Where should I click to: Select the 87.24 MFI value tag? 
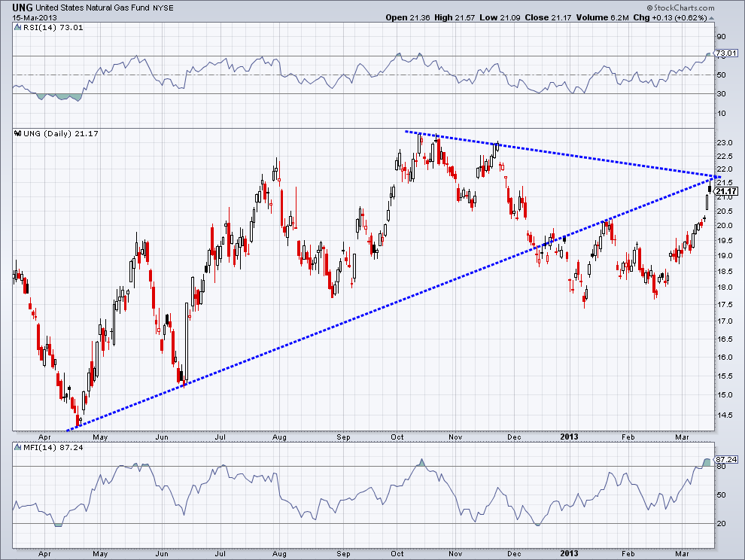[725, 459]
